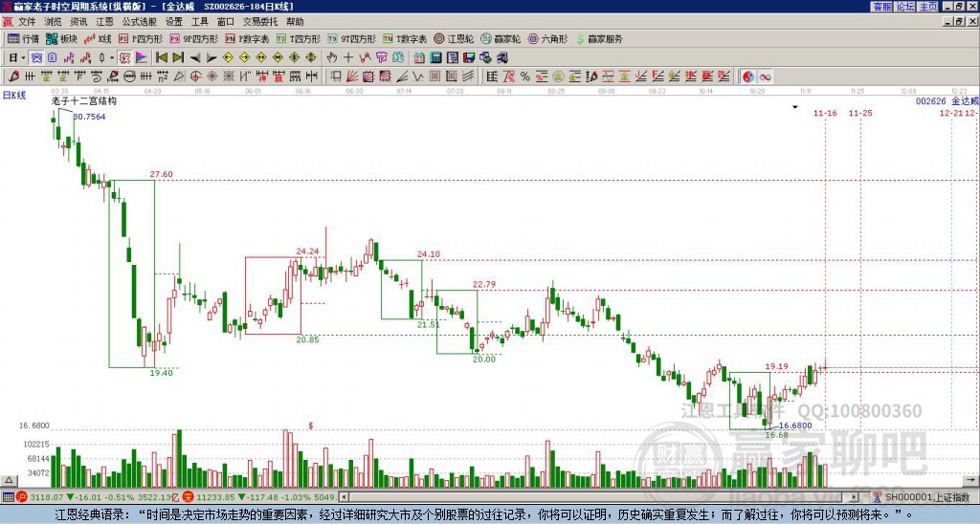Expand the candlestick style dropdown arrow
980x524 pixels.
[112, 58]
